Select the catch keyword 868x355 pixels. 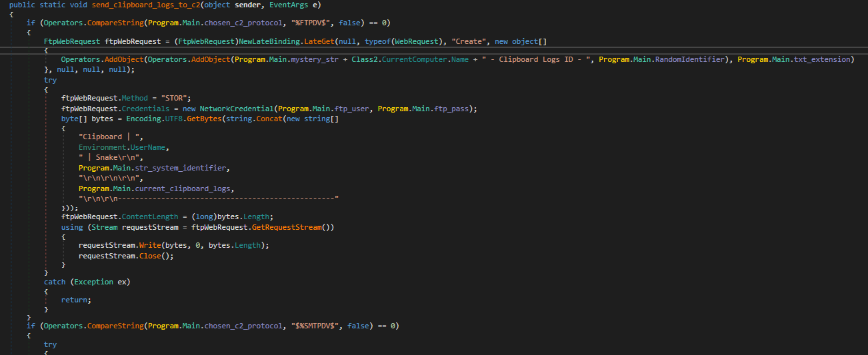pos(55,282)
